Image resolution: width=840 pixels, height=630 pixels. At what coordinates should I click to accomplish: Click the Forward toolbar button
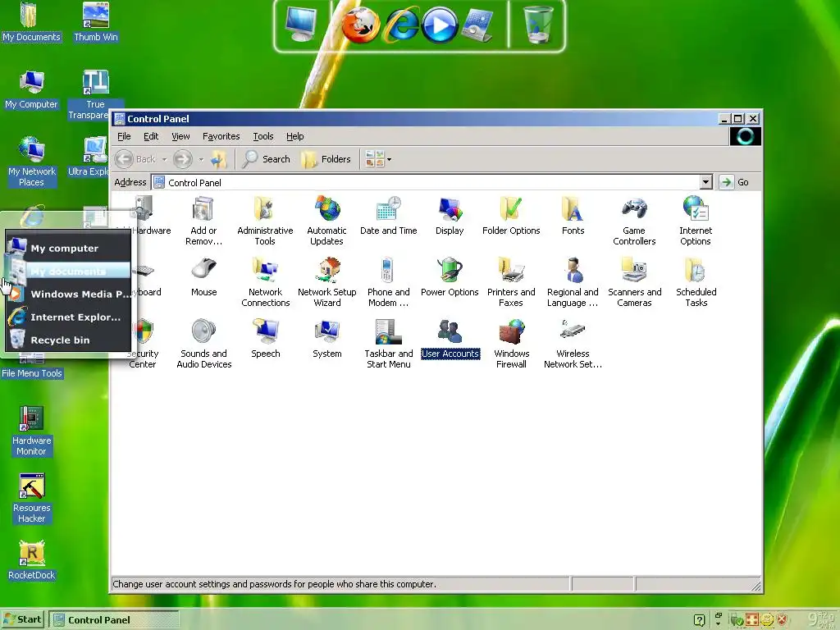click(183, 159)
